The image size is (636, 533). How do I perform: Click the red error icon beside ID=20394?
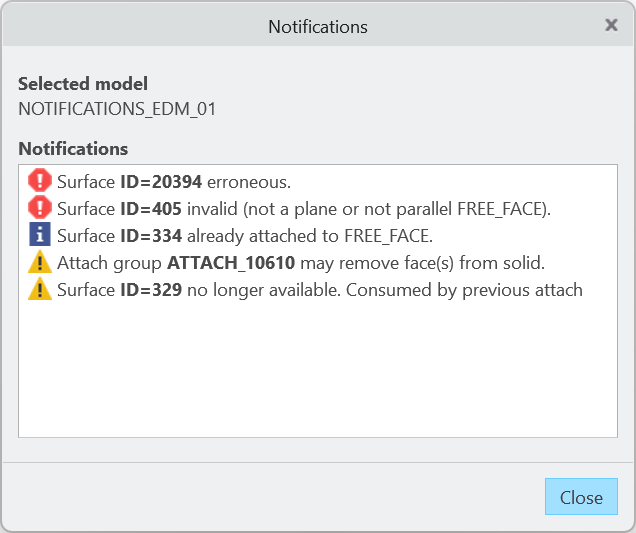pyautogui.click(x=39, y=181)
